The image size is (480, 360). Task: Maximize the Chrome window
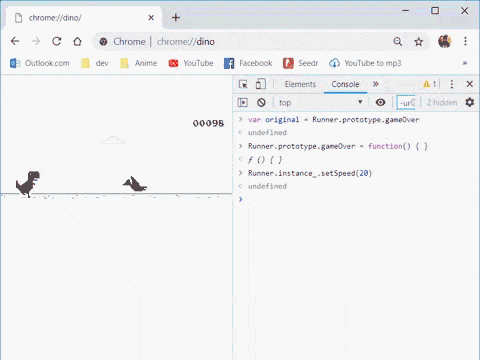click(435, 11)
